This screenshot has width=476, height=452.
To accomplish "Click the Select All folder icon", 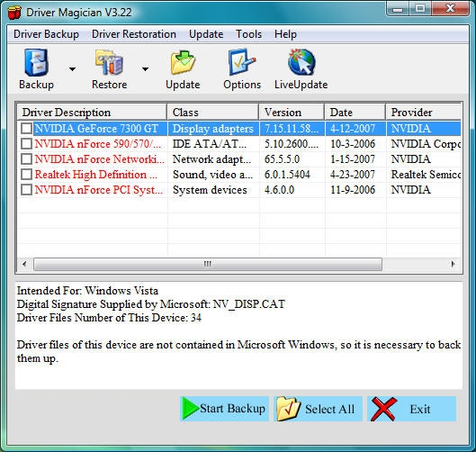I will 289,409.
